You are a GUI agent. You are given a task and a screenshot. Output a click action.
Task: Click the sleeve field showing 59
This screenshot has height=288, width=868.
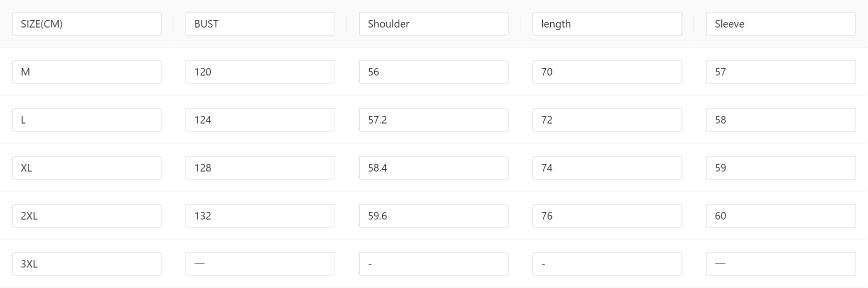[780, 168]
